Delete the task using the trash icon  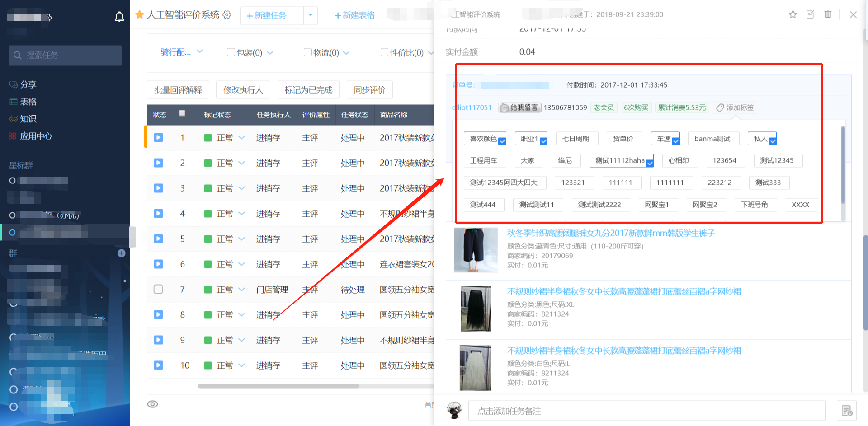(828, 14)
